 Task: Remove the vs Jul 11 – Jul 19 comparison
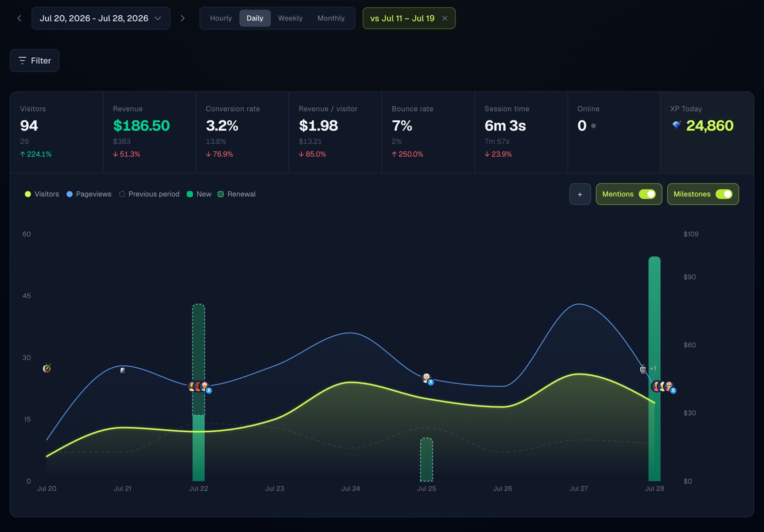445,18
